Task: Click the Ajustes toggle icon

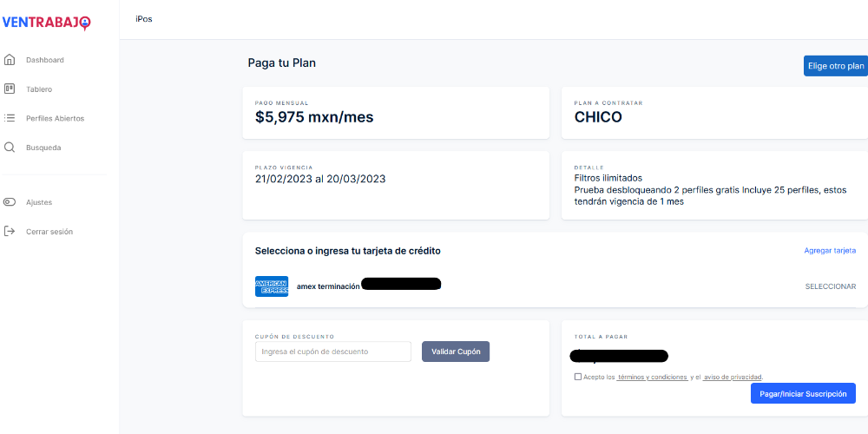Action: 10,202
